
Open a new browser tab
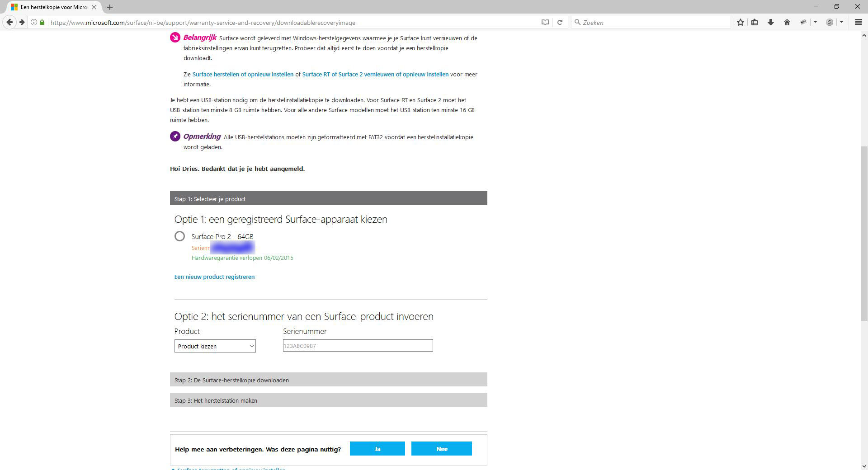110,7
